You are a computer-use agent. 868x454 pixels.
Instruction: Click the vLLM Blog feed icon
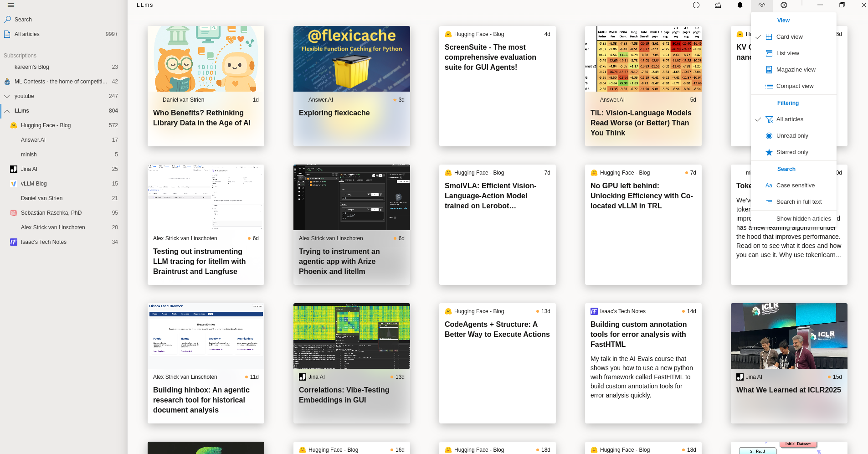[14, 184]
